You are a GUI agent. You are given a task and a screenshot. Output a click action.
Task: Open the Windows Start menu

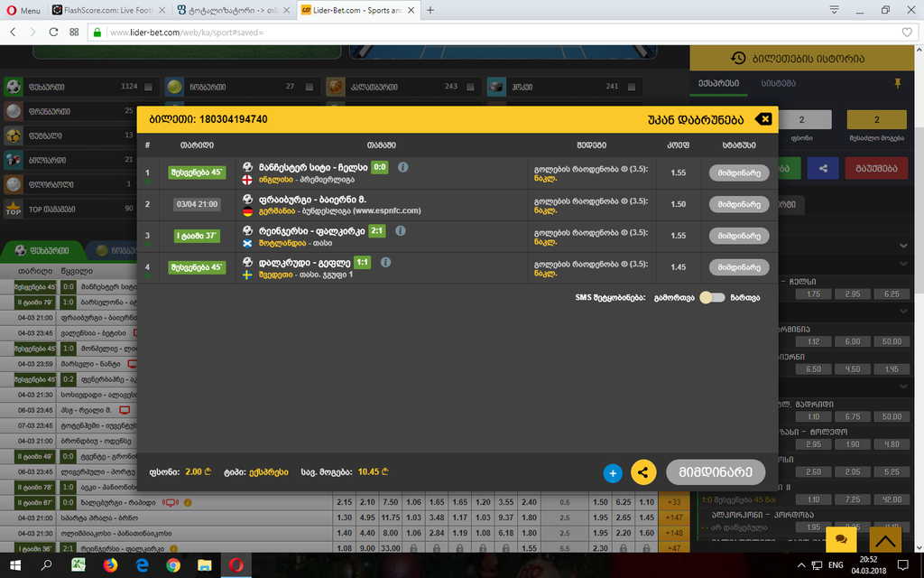(15, 565)
